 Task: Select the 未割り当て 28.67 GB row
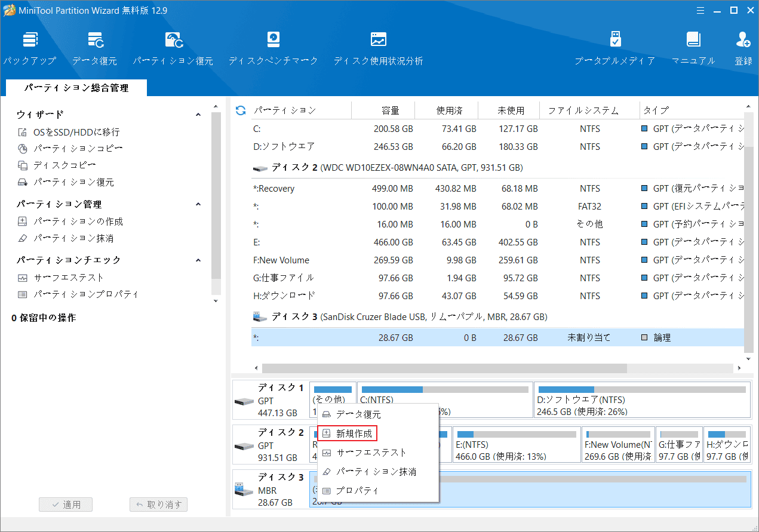click(498, 338)
